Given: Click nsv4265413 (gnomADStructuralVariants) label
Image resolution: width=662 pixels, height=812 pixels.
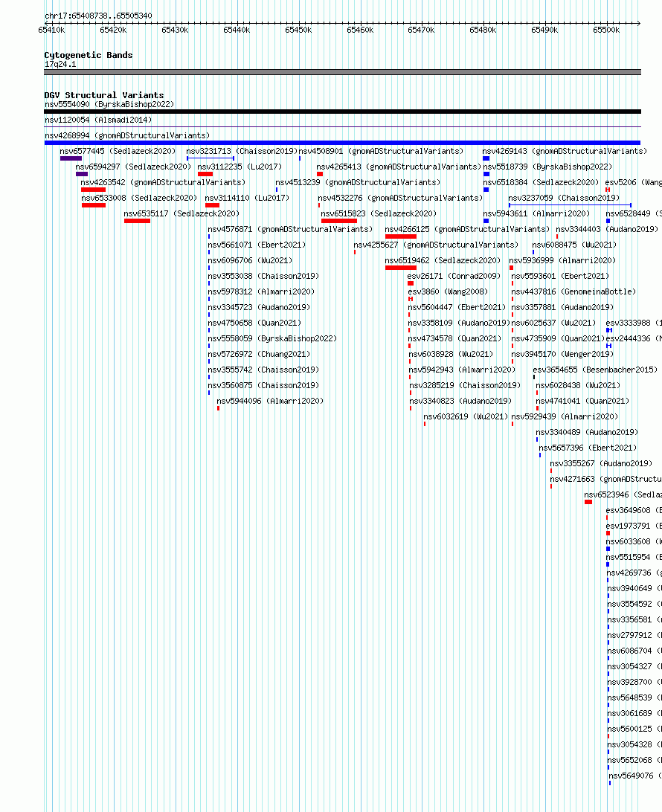Looking at the screenshot, I should [x=399, y=167].
